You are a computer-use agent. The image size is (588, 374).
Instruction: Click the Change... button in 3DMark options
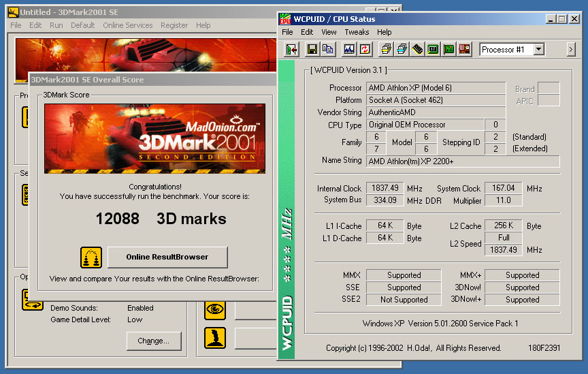pyautogui.click(x=153, y=341)
